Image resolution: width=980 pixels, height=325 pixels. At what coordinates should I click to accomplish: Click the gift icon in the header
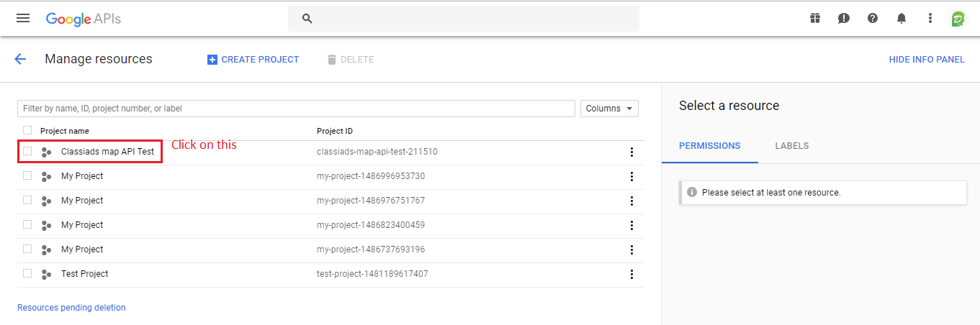pos(815,18)
